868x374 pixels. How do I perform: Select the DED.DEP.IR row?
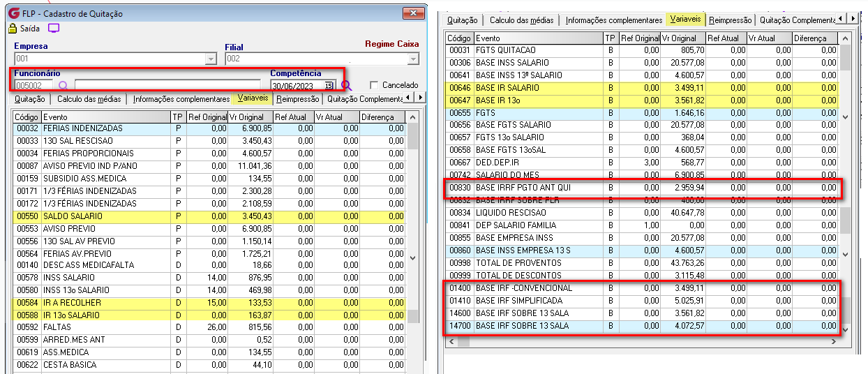click(x=642, y=163)
